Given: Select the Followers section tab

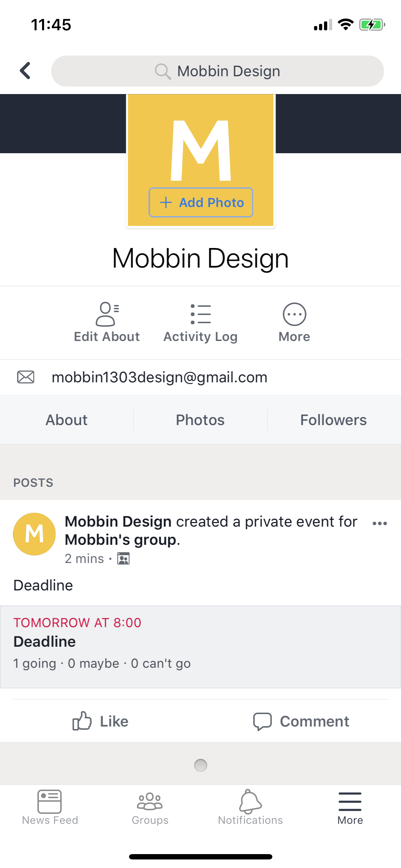Looking at the screenshot, I should [x=334, y=420].
